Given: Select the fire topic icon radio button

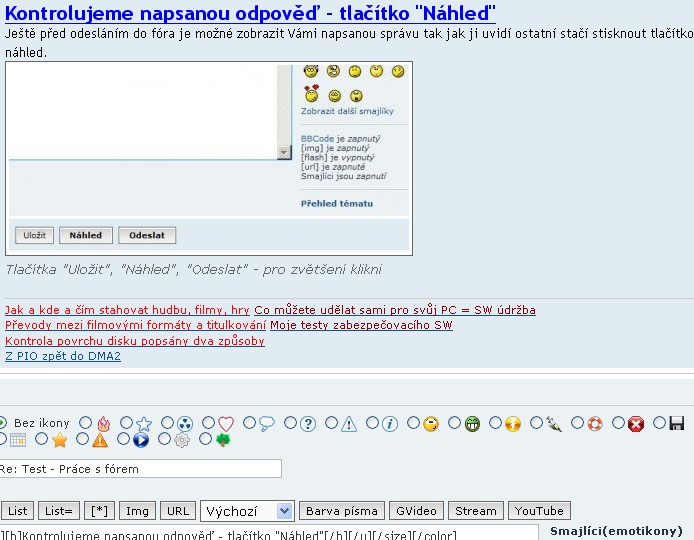Looking at the screenshot, I should click(86, 423).
